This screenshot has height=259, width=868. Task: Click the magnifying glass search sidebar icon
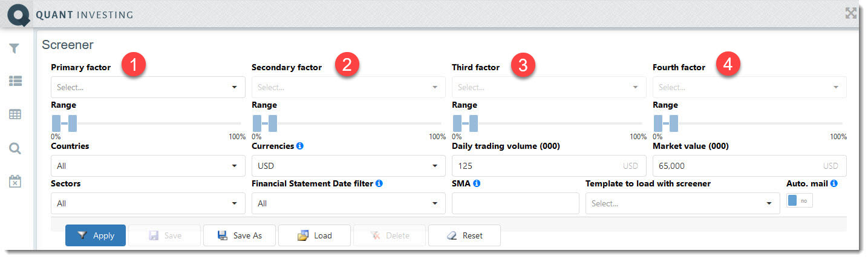15,148
